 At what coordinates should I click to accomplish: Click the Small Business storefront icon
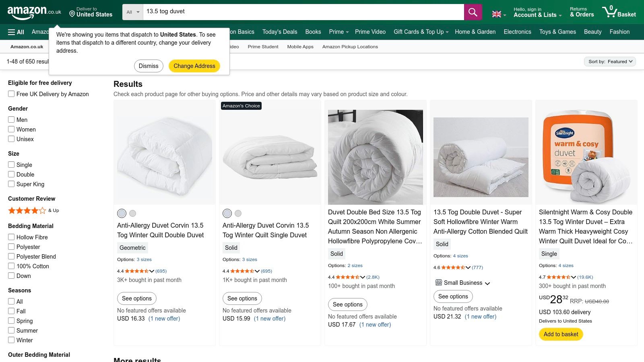click(x=438, y=283)
